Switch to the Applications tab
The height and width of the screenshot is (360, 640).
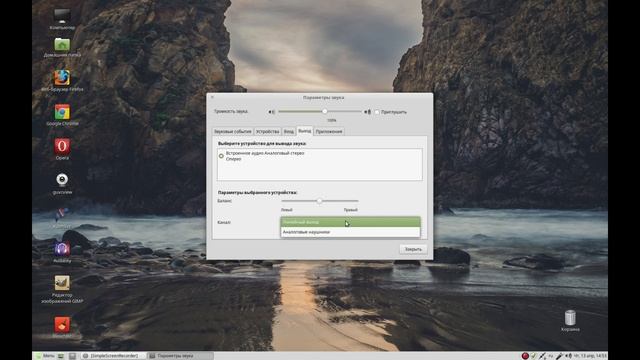coord(329,131)
